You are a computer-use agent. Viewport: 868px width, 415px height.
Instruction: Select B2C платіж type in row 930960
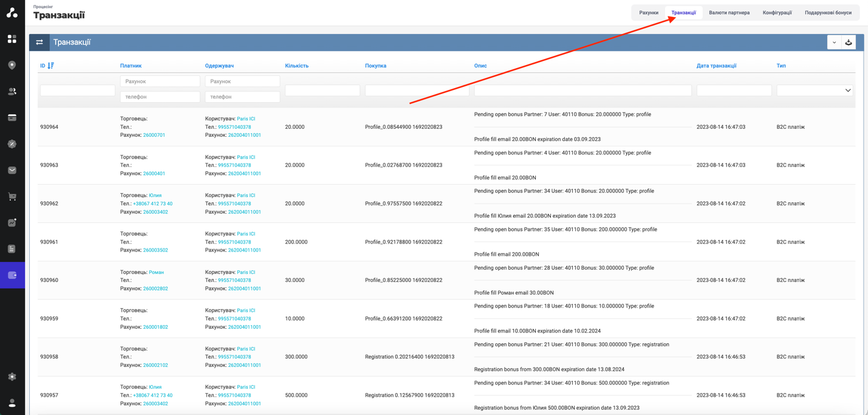(790, 280)
